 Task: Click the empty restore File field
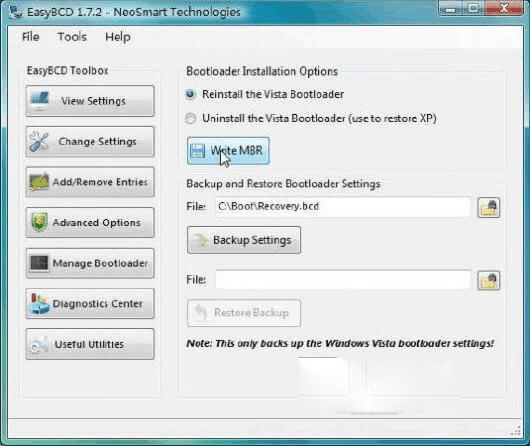(343, 280)
